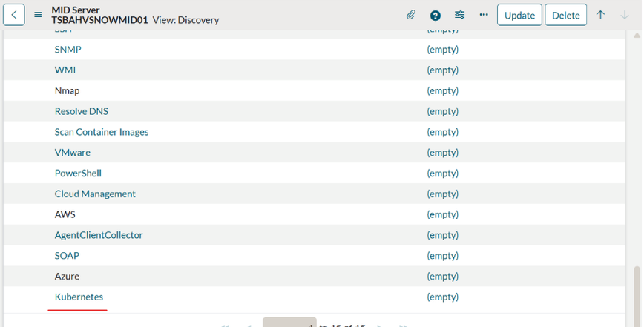
Task: Select the Azure row text
Action: point(67,276)
